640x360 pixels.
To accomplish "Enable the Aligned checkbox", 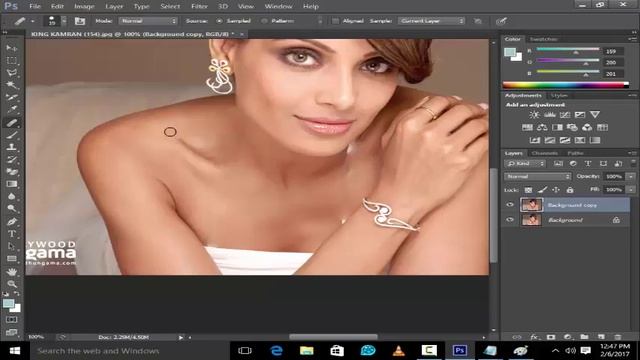I will 335,21.
